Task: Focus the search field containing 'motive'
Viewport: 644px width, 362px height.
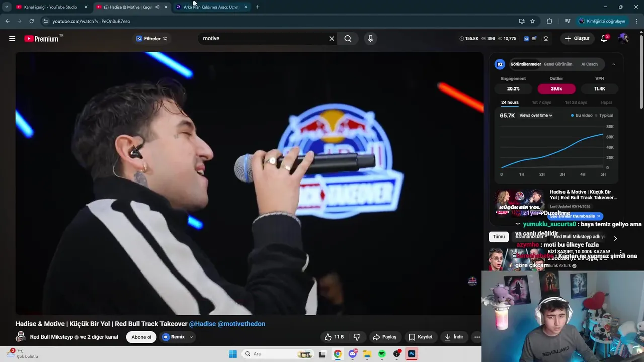Action: coord(264,39)
